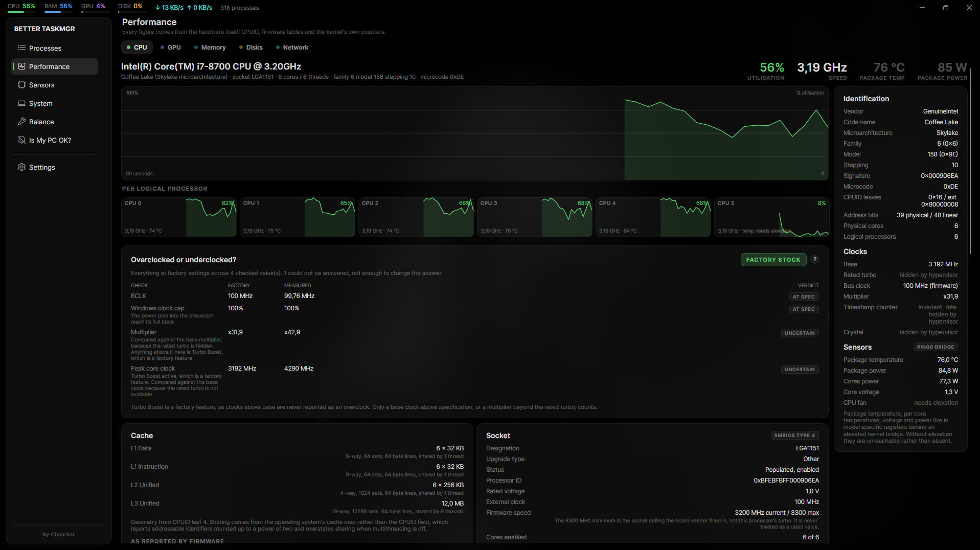Click the 3,19 GHz SPEED value
This screenshot has height=550, width=980.
point(822,67)
